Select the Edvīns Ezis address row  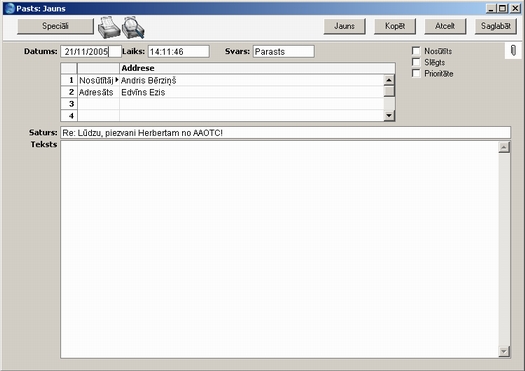tap(222, 92)
